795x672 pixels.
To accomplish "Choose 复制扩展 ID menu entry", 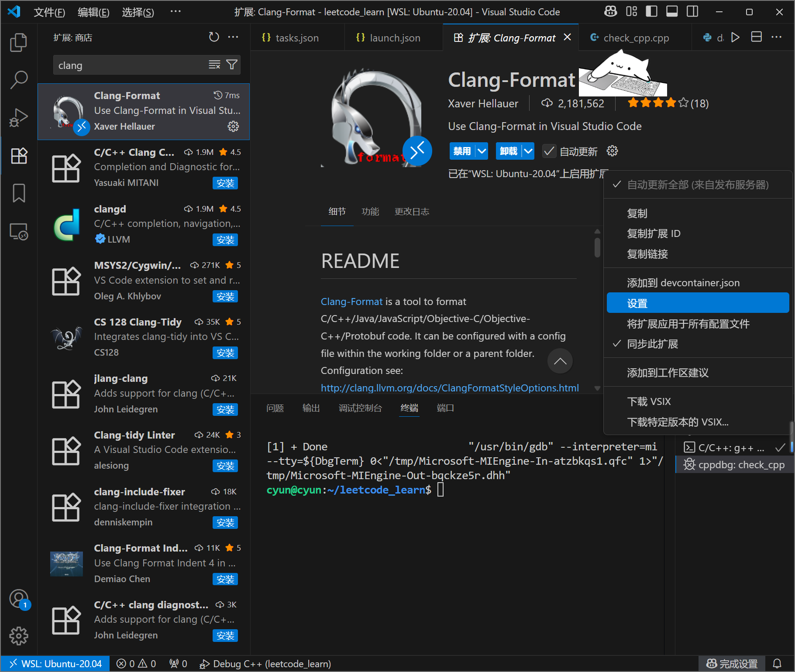I will pyautogui.click(x=698, y=233).
